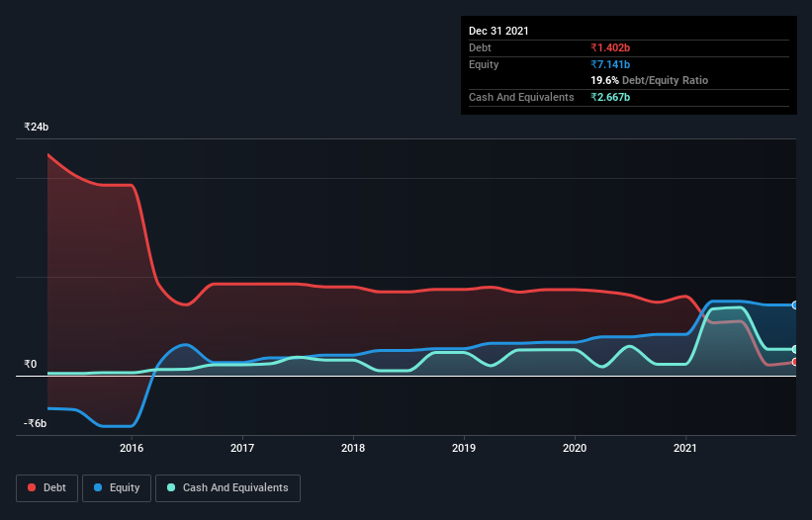Click the 2018 x-axis label
Screen dimensions: 812x520
point(353,448)
